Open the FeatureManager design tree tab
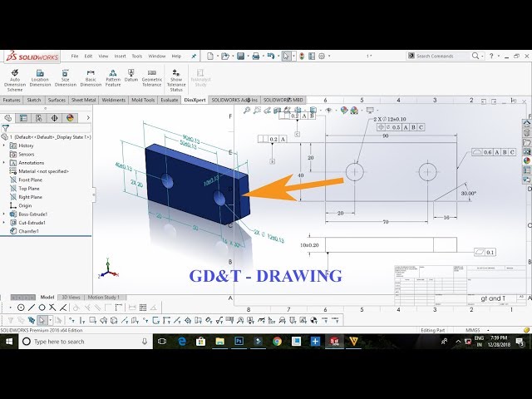This screenshot has width=532, height=399. [8, 118]
